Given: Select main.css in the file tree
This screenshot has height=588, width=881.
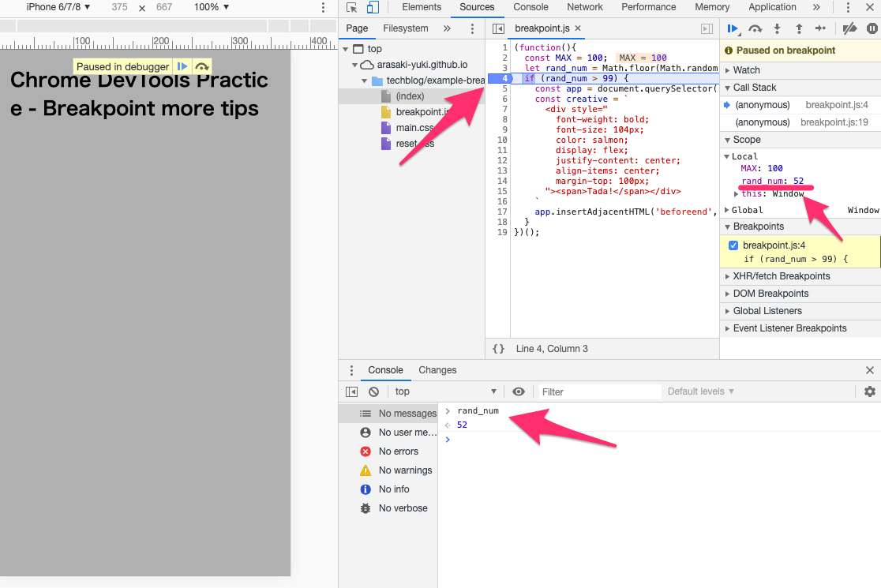Looking at the screenshot, I should [x=415, y=128].
